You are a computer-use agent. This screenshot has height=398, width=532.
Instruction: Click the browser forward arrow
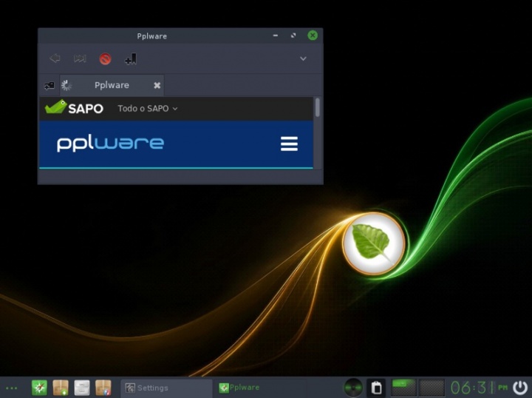point(80,58)
